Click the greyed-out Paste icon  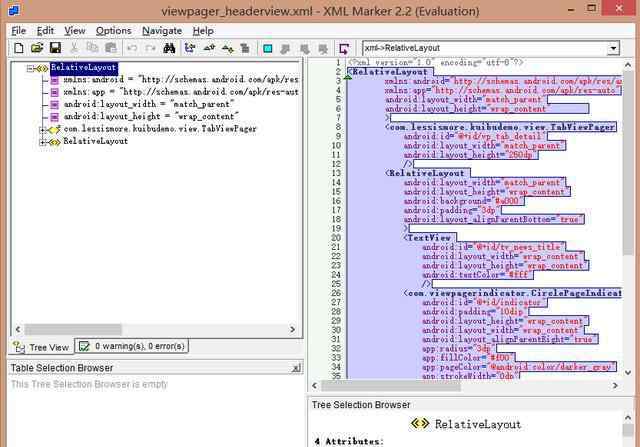111,48
